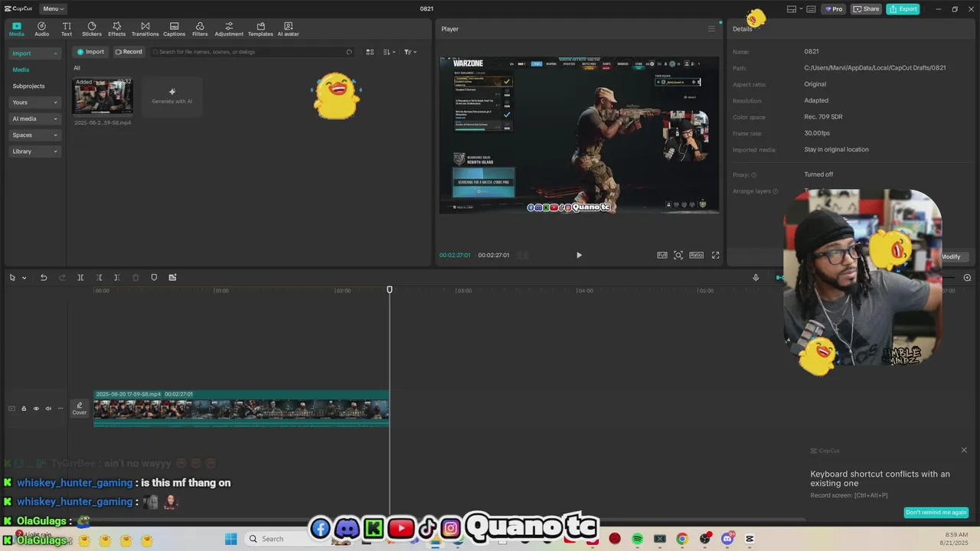The width and height of the screenshot is (980, 551).
Task: Expand the Yours sidebar section
Action: [x=34, y=103]
